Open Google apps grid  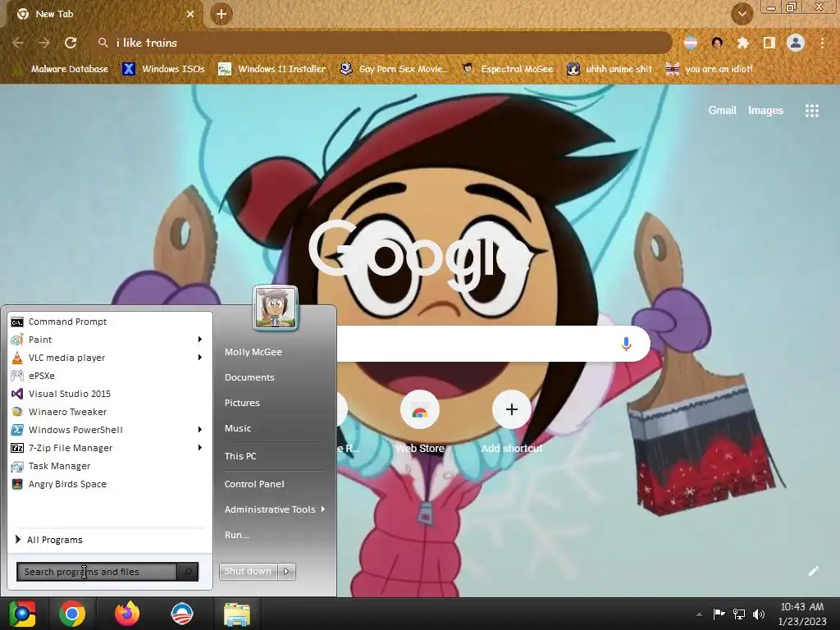[811, 111]
